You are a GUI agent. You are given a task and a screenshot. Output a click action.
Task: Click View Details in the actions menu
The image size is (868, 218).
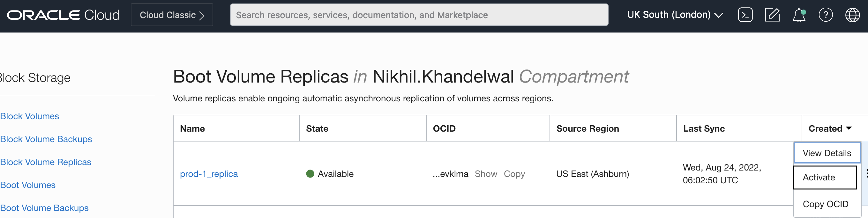pyautogui.click(x=827, y=152)
